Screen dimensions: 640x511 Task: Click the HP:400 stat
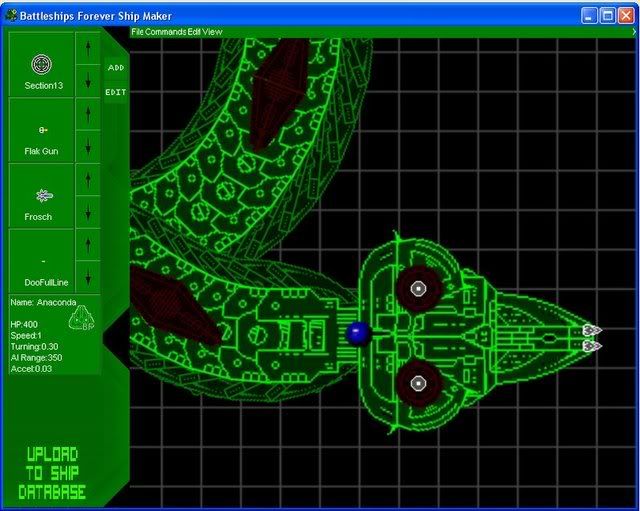(x=24, y=324)
